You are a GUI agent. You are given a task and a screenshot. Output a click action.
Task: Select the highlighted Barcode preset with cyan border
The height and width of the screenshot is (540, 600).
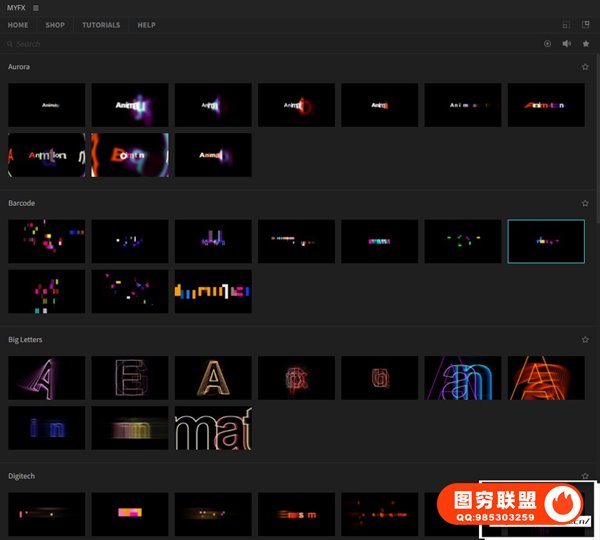[546, 241]
